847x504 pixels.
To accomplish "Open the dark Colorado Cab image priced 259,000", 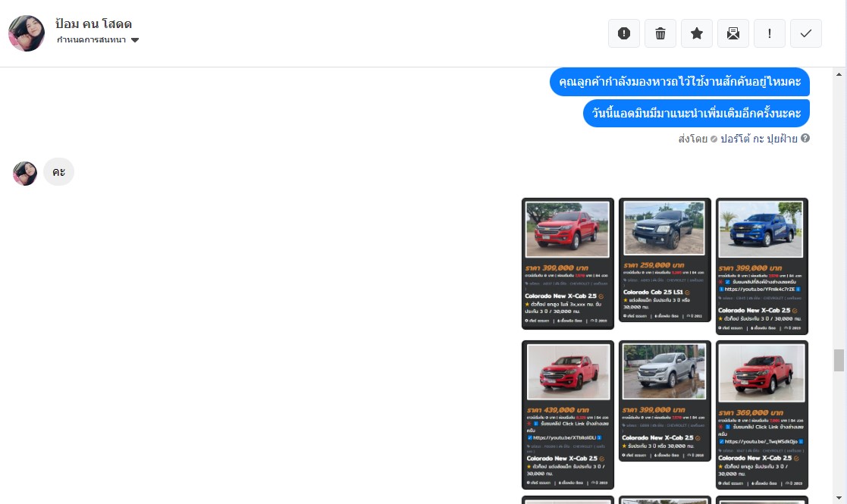I will click(664, 259).
